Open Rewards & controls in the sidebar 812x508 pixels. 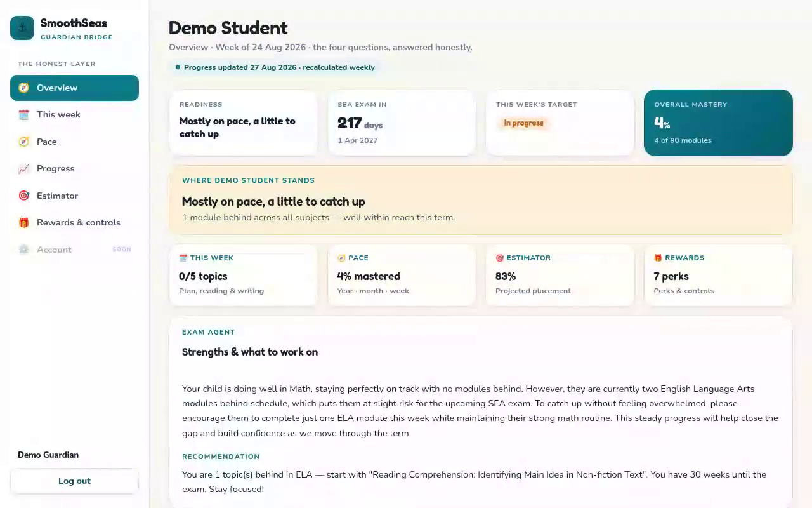click(x=74, y=222)
